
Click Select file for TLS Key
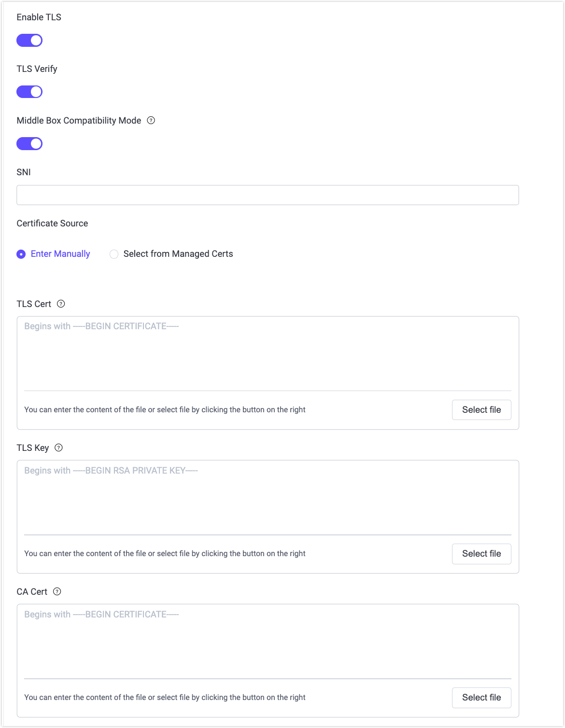481,554
